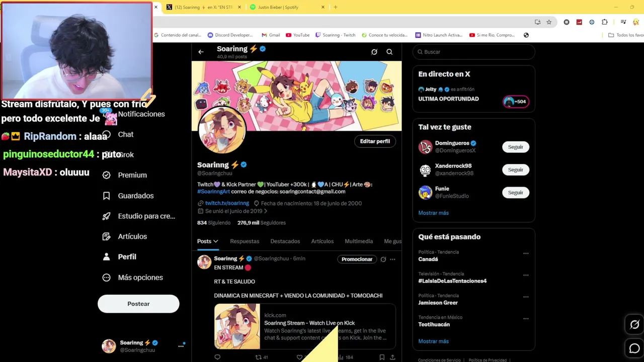Bookmark this tab with the star icon
The height and width of the screenshot is (362, 644).
coord(549,22)
